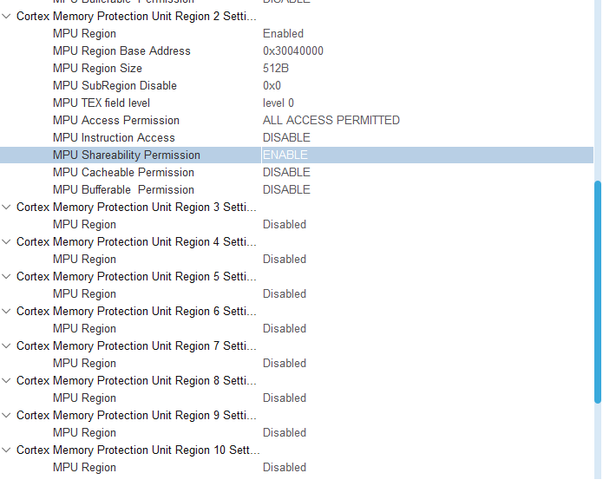This screenshot has height=481, width=603.
Task: Change the Region 3 MPU Region Disabled value
Action: (x=284, y=225)
